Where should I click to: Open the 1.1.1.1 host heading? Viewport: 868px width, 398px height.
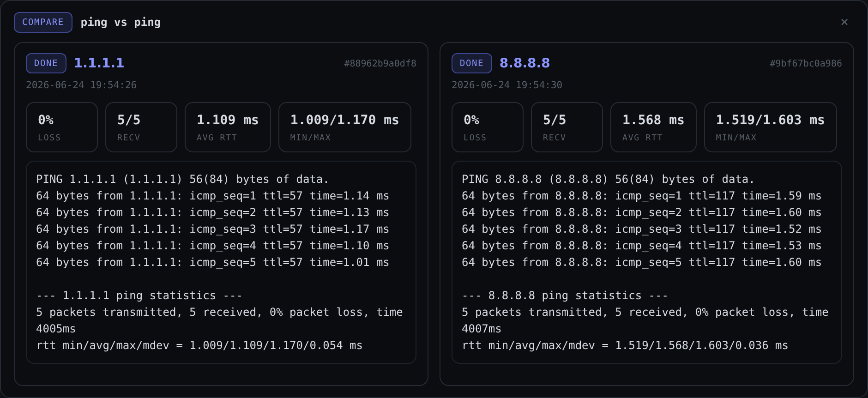coord(99,63)
